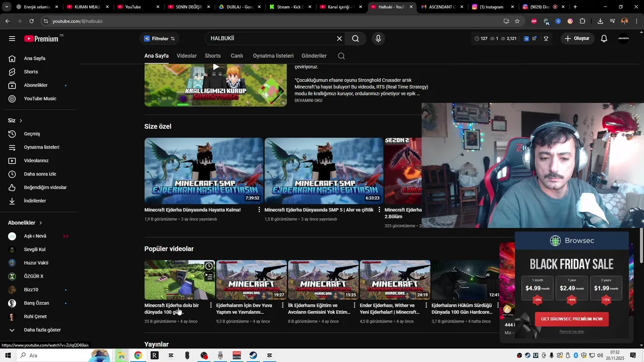The height and width of the screenshot is (362, 644).
Task: Open the 6:33:23 Minecraft SMP thumbnail
Action: click(324, 171)
